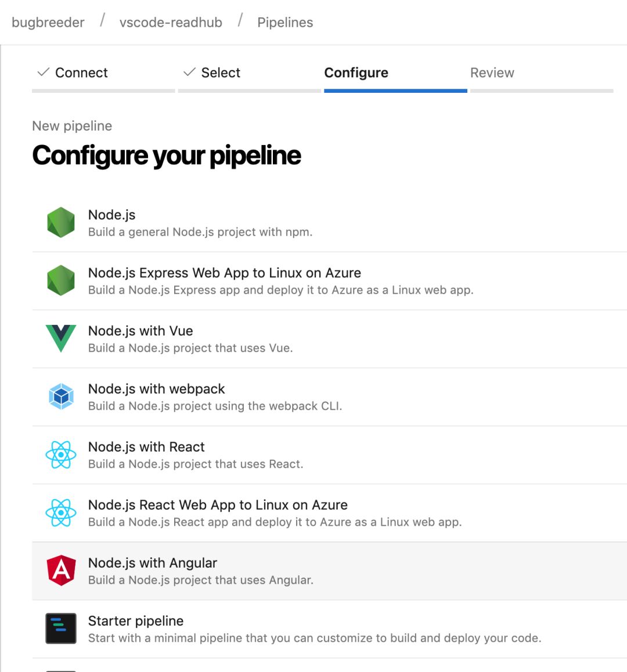Click the green Node.js hexagon icon

click(x=61, y=223)
